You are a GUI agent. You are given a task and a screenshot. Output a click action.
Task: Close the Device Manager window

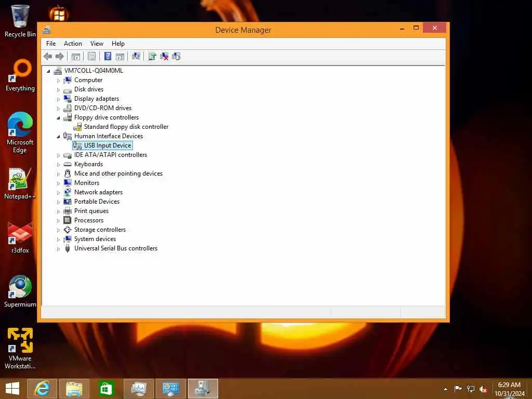435,28
